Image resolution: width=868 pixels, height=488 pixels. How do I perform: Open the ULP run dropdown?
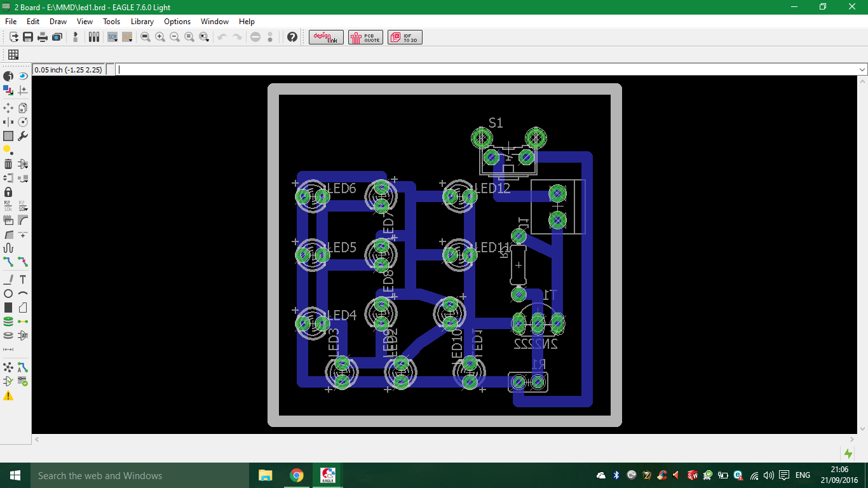pos(127,37)
